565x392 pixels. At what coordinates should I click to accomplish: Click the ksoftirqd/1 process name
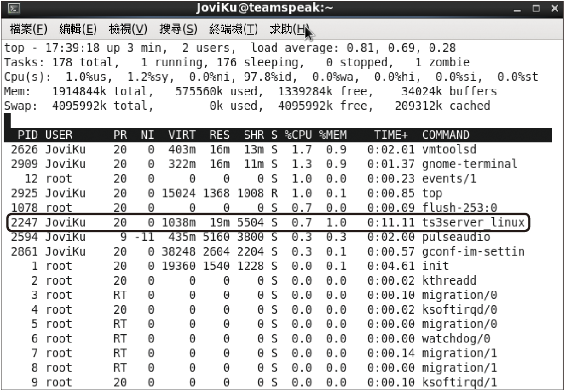click(459, 383)
